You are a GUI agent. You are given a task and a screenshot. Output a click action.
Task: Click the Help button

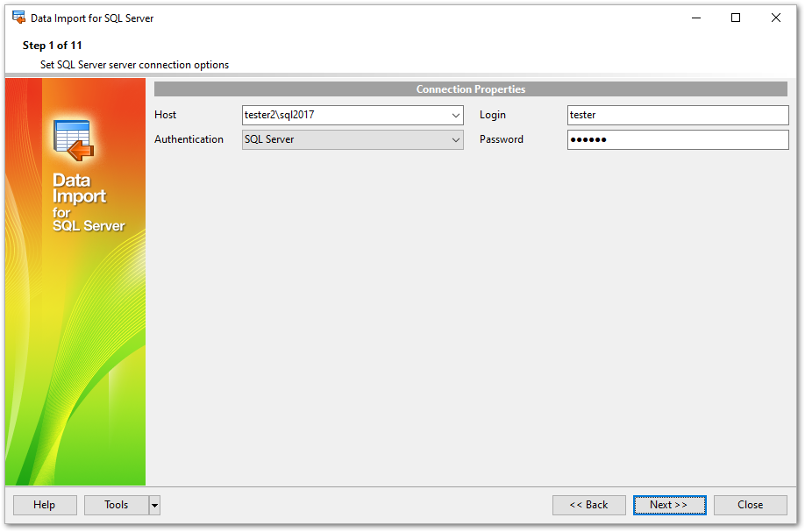coord(45,506)
